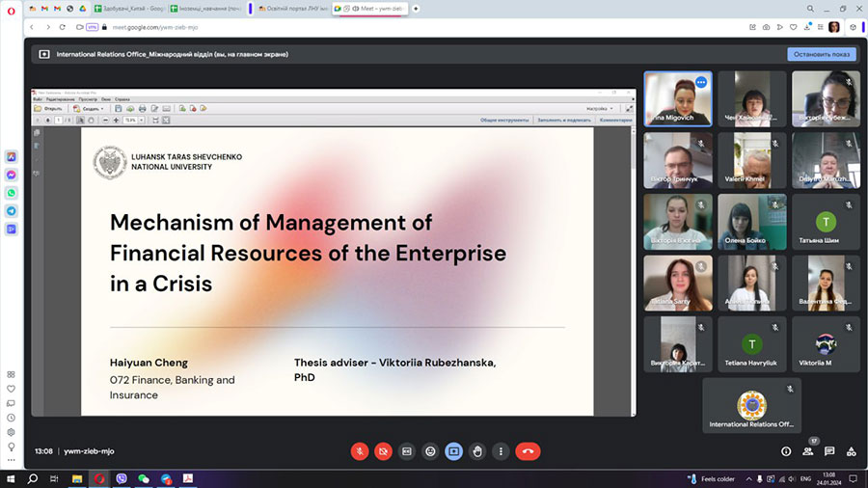Unmute the microphone in Meet
This screenshot has height=488, width=868.
click(359, 450)
